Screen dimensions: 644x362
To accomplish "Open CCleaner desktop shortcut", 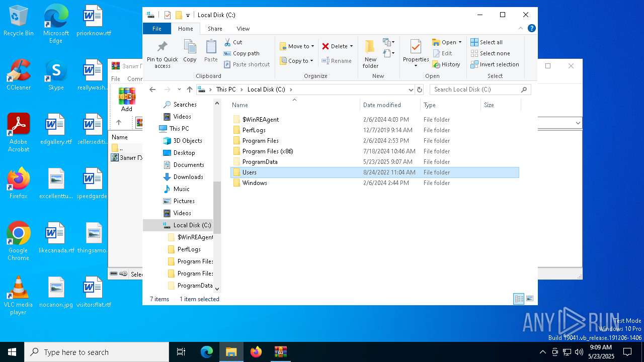I will (19, 75).
